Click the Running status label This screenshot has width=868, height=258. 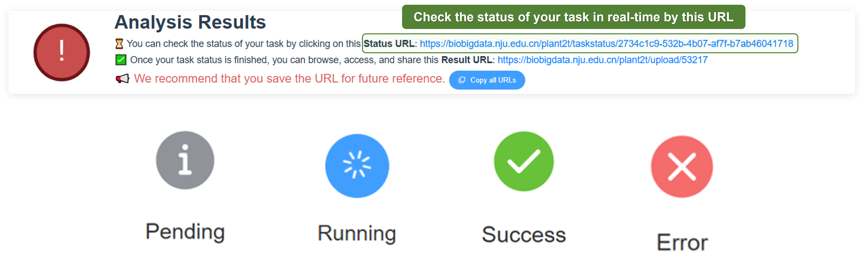coord(357,233)
